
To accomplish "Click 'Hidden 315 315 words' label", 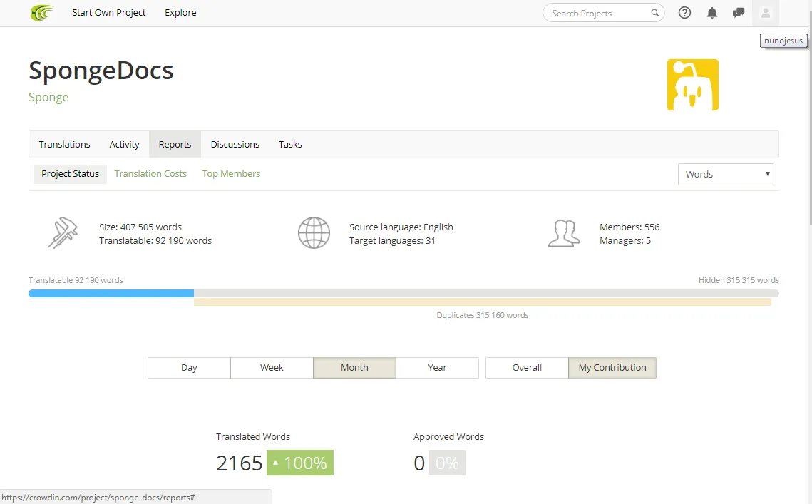I will [x=739, y=280].
